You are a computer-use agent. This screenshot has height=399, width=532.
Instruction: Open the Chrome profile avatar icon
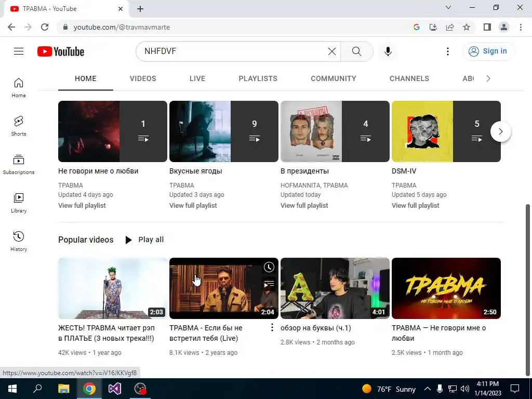pyautogui.click(x=504, y=27)
